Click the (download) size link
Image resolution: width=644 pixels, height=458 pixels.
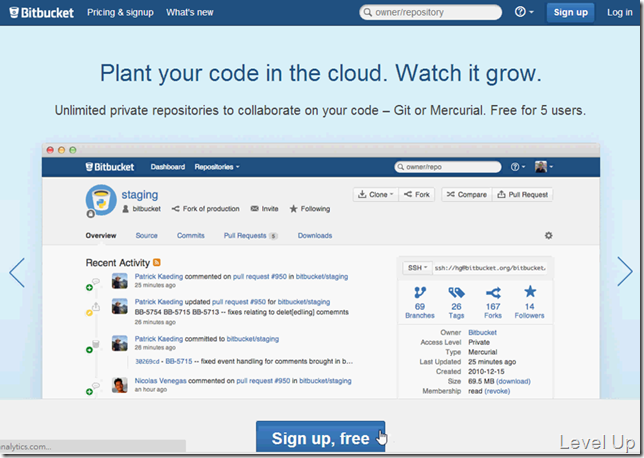point(513,381)
